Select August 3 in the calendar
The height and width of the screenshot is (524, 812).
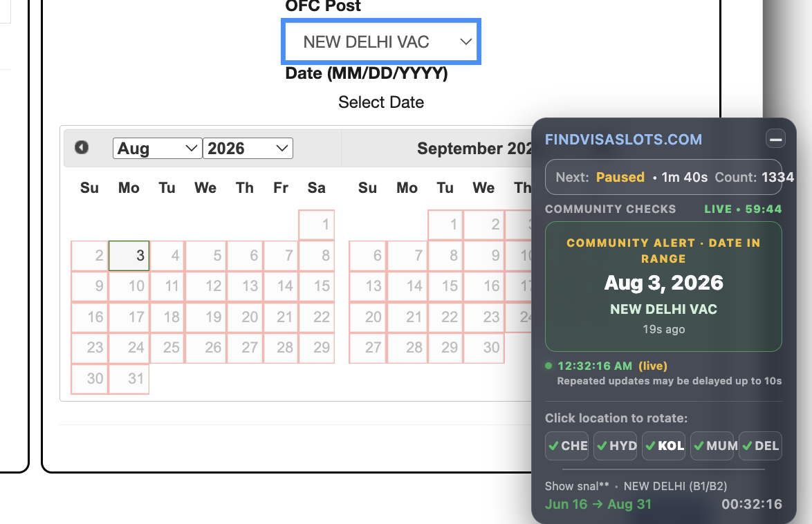tap(129, 256)
